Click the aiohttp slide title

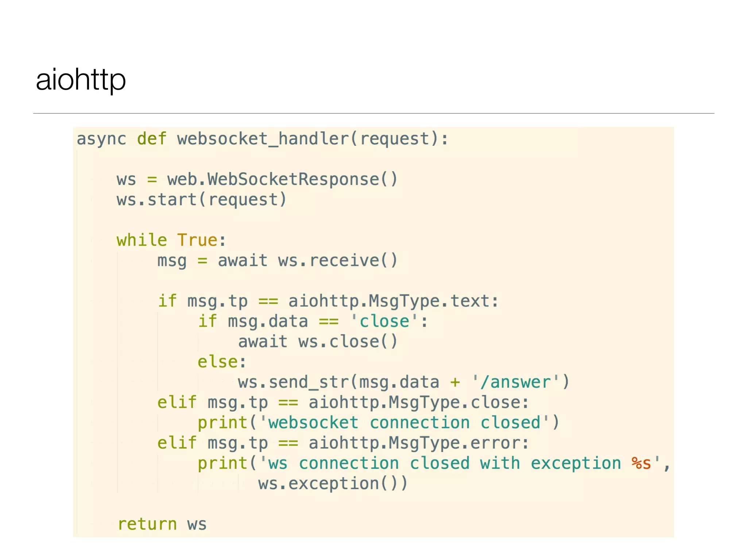click(81, 80)
